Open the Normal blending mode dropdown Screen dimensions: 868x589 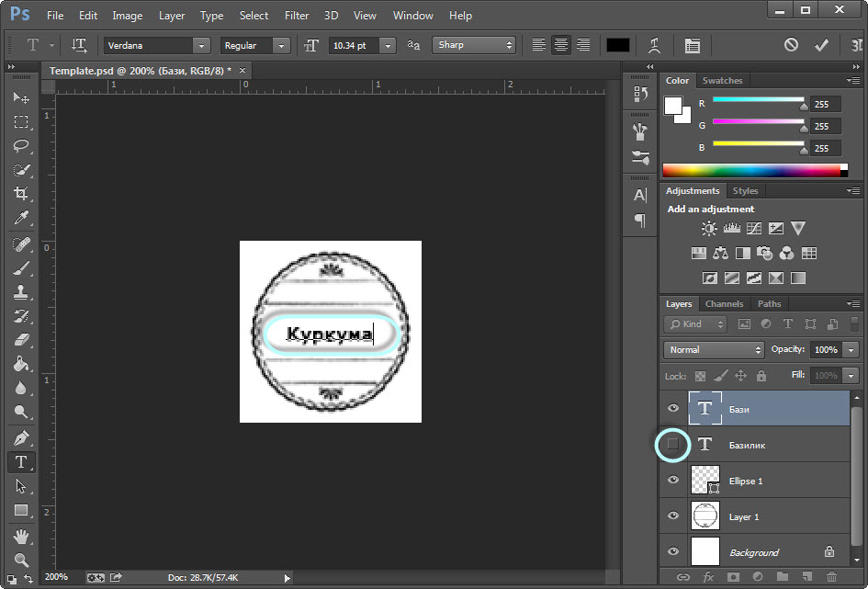click(714, 349)
